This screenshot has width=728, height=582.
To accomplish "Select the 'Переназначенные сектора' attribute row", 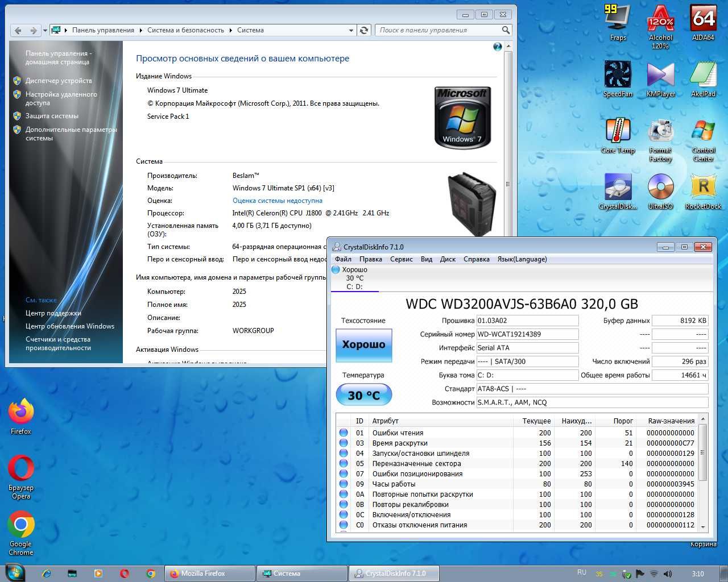I will coord(517,464).
